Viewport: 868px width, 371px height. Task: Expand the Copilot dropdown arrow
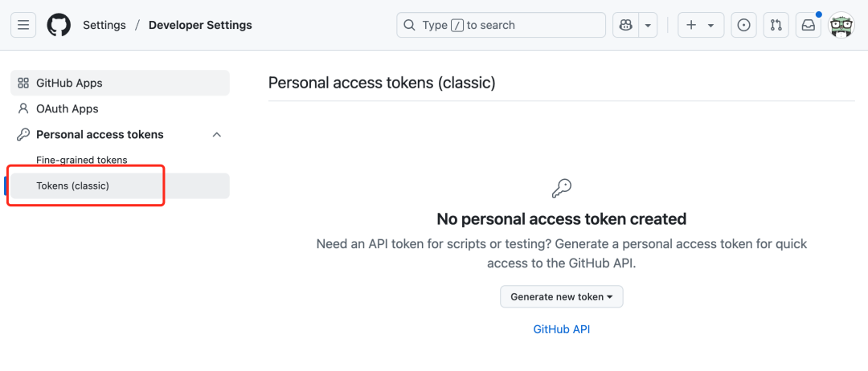pos(649,25)
